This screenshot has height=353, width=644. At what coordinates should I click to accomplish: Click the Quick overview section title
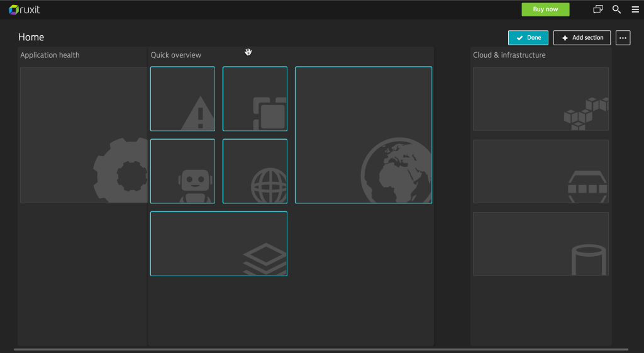point(176,55)
